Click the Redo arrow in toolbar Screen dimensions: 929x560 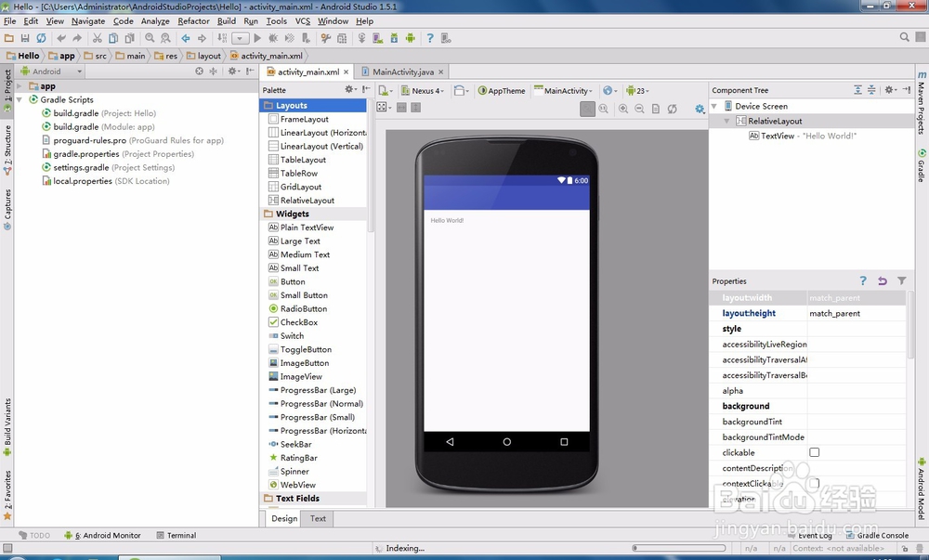(x=77, y=38)
